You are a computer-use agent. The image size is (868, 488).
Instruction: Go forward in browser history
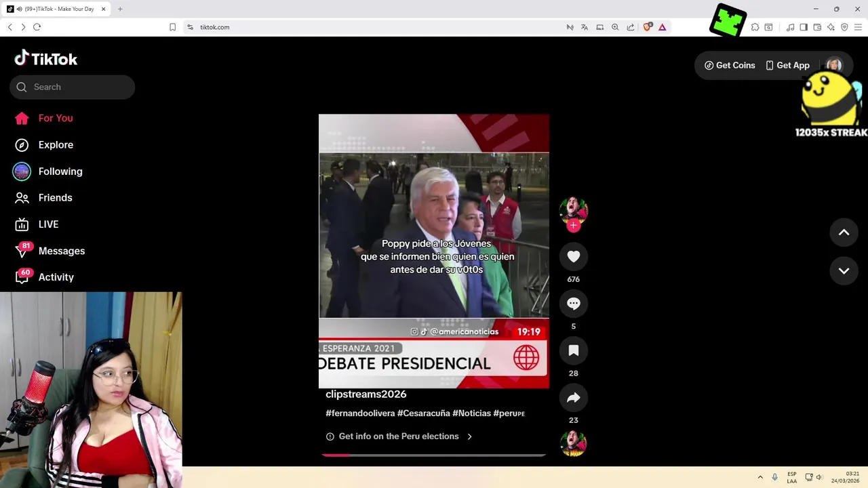23,27
